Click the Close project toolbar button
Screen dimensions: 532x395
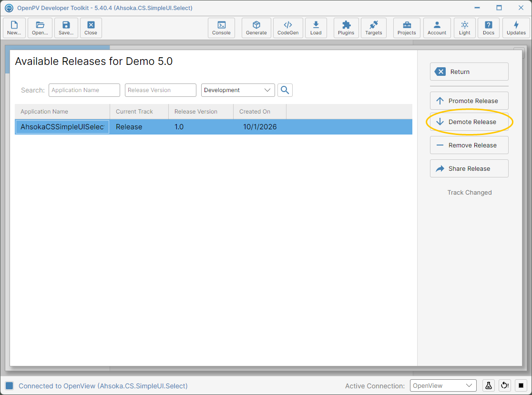91,28
